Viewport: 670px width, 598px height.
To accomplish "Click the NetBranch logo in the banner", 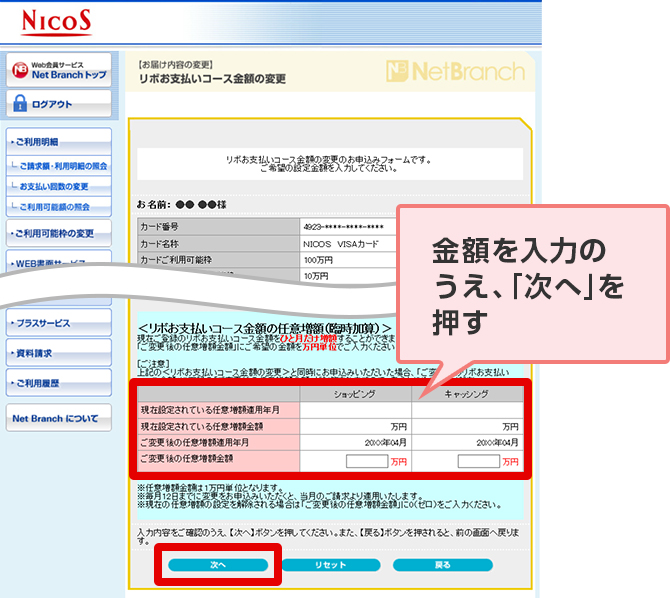I will (455, 71).
